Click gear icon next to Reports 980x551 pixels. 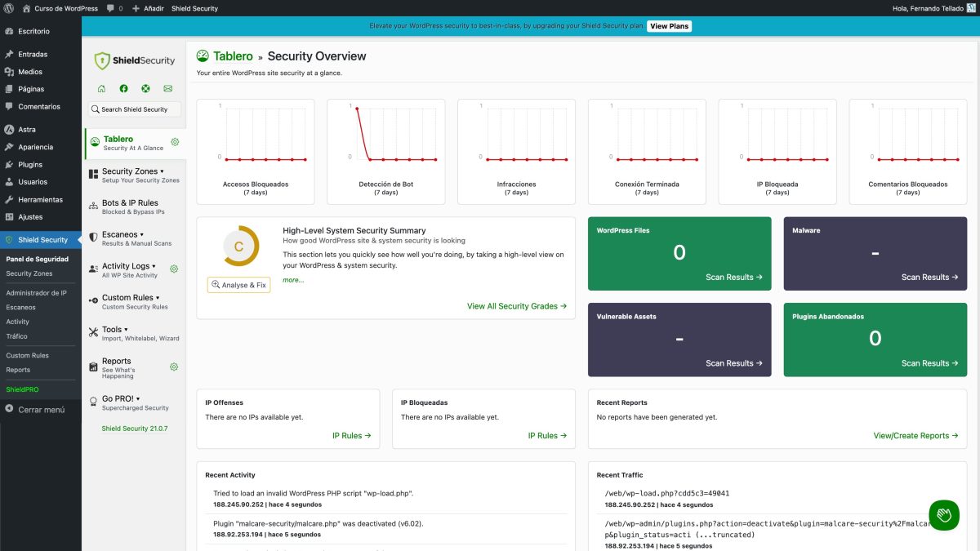[x=174, y=367]
